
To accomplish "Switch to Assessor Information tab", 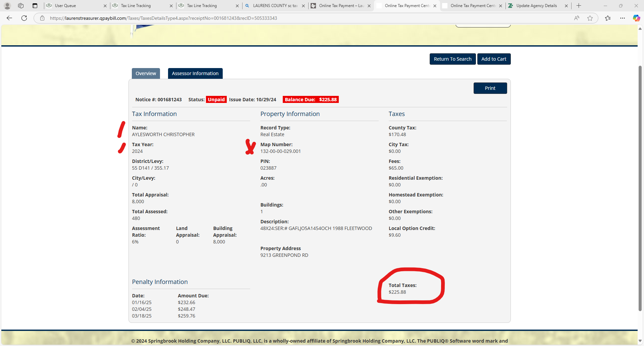I will [195, 73].
